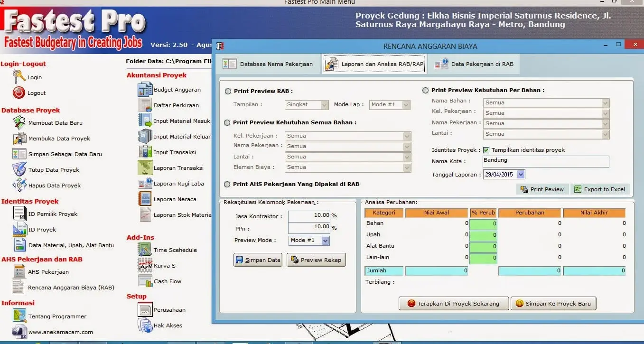
Task: Click the Export to Excel button
Action: [x=600, y=189]
